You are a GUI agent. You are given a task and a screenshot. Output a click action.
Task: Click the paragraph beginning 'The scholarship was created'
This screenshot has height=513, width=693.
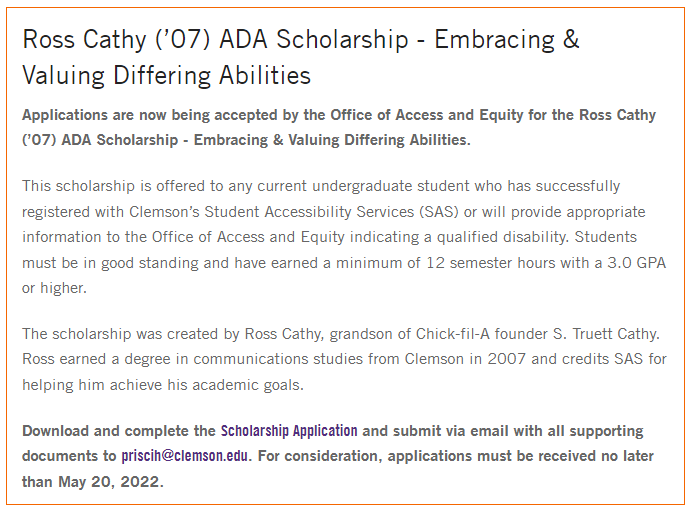[344, 359]
